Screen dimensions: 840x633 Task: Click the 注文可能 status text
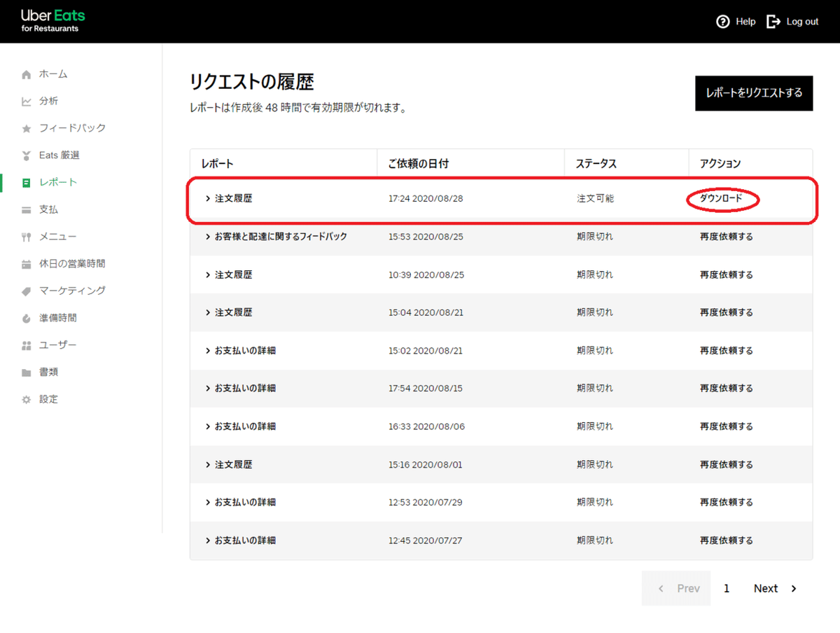(x=595, y=199)
